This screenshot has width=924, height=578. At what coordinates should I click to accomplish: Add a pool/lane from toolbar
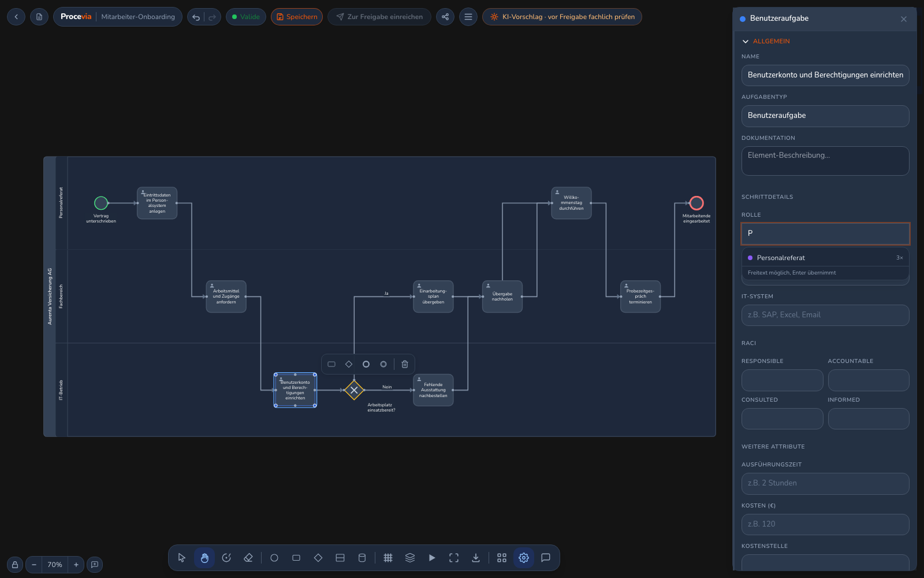[x=340, y=558]
